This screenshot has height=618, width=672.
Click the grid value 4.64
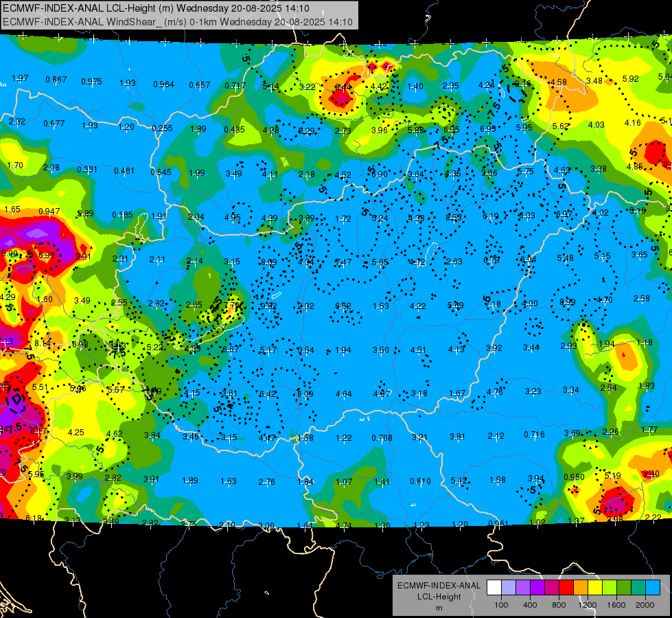click(x=344, y=393)
